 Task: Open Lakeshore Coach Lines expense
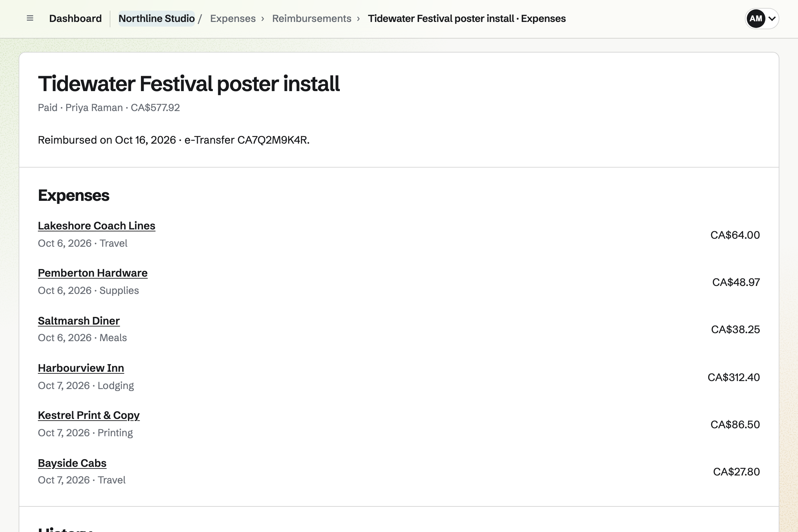click(x=97, y=226)
